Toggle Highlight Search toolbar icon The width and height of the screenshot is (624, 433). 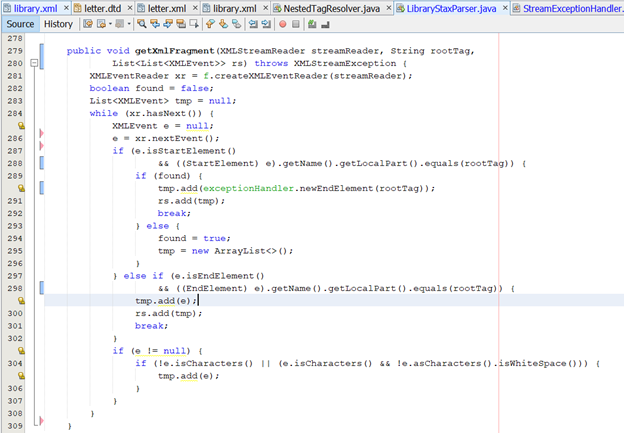pos(181,24)
